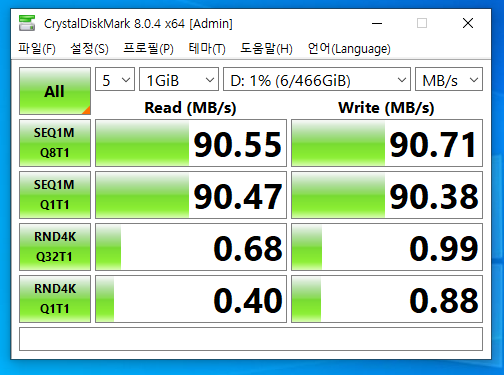Click the 0.99 RND4K Q32T1 write result
504x375 pixels.
[387, 247]
